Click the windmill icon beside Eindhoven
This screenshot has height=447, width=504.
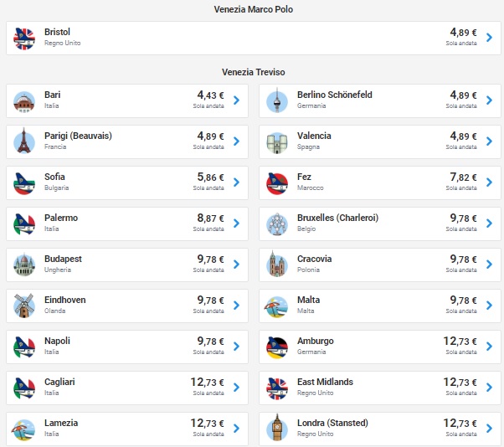point(23,306)
